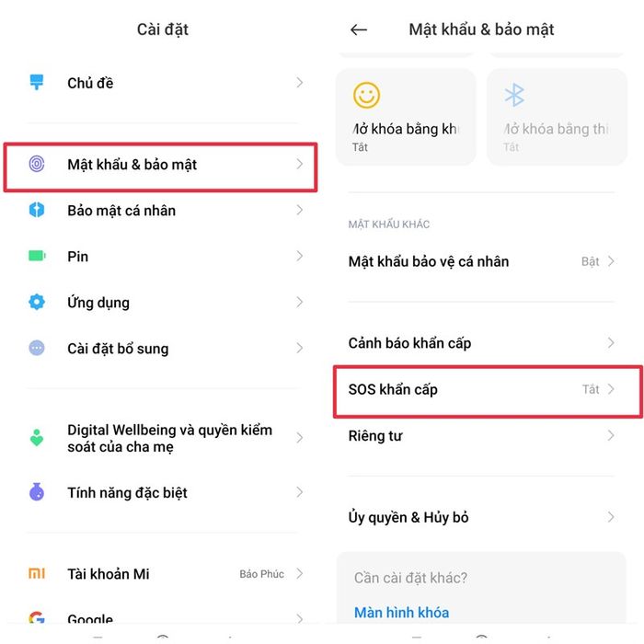The width and height of the screenshot is (644, 644).
Task: Open Tài khoản Mi Bảo Phúc account
Action: (165, 573)
